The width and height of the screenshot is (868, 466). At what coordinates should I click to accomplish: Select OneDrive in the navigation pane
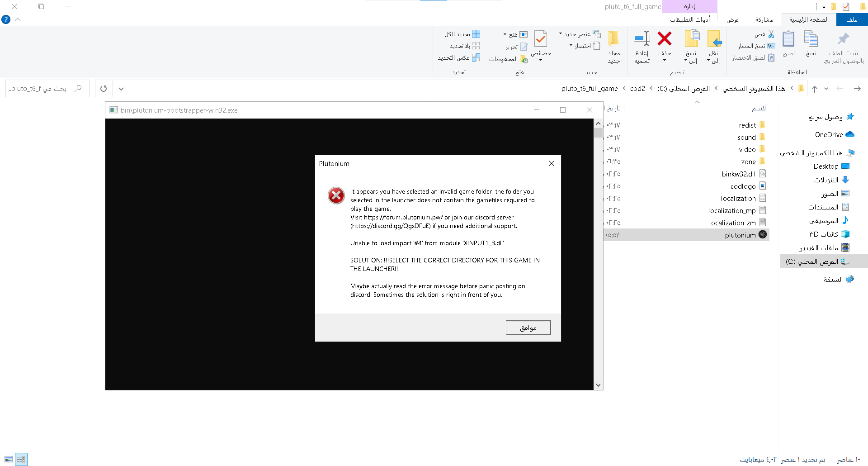pos(834,134)
